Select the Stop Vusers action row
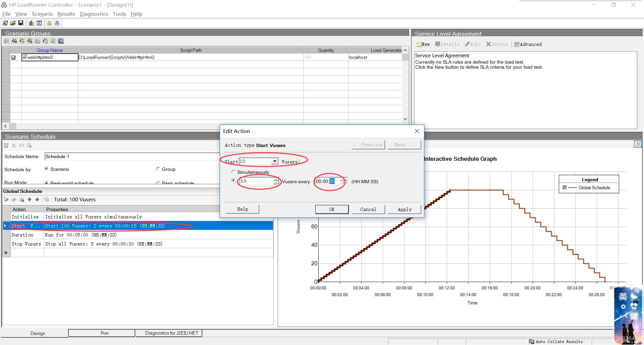 138,244
